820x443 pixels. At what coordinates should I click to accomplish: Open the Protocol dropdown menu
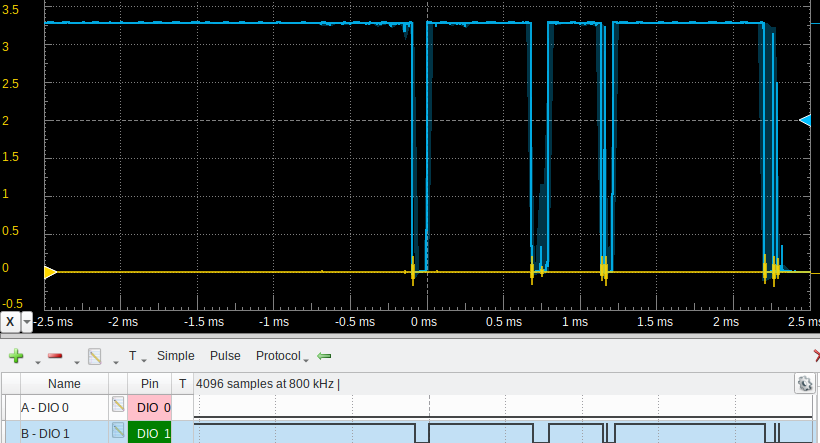coord(282,356)
